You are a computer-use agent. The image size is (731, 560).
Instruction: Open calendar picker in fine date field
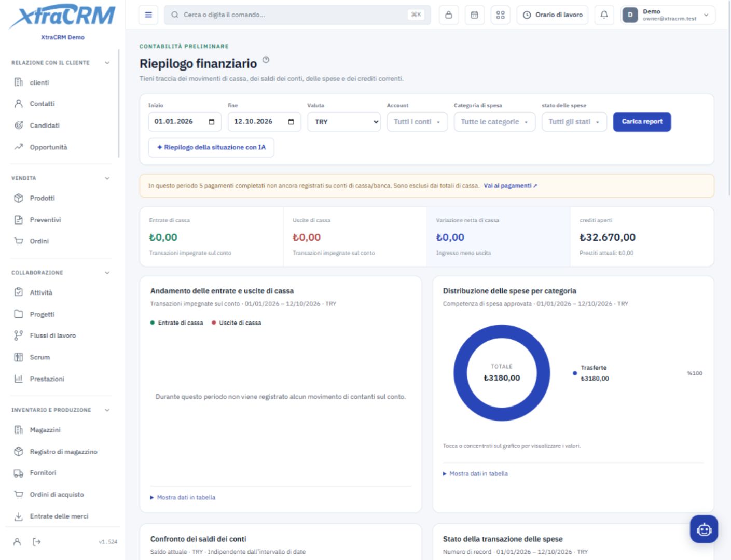pyautogui.click(x=291, y=122)
